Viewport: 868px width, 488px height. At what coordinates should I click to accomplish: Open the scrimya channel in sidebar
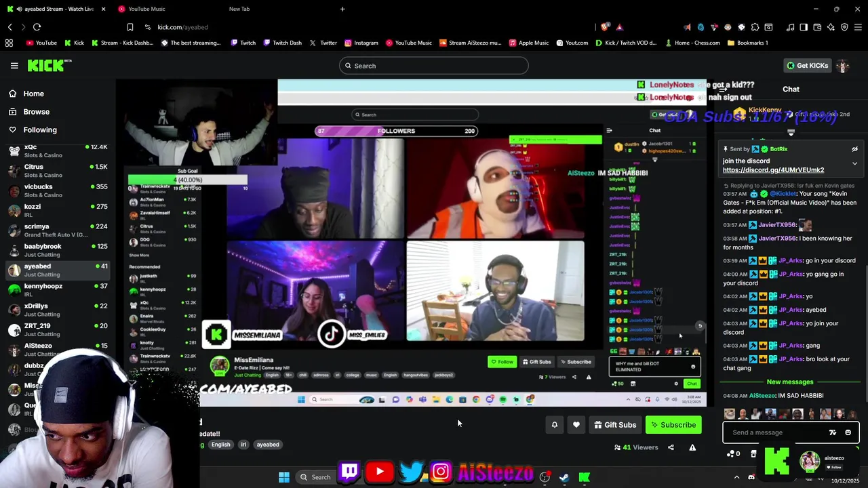58,230
